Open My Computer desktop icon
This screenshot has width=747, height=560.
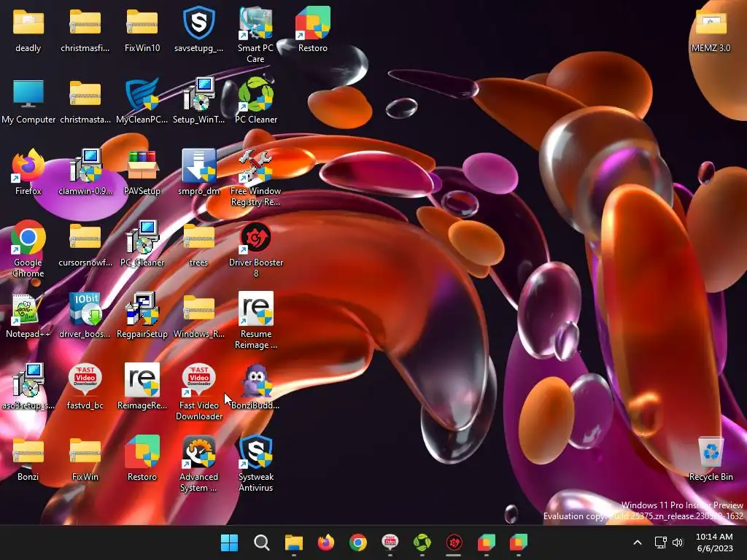click(x=28, y=94)
